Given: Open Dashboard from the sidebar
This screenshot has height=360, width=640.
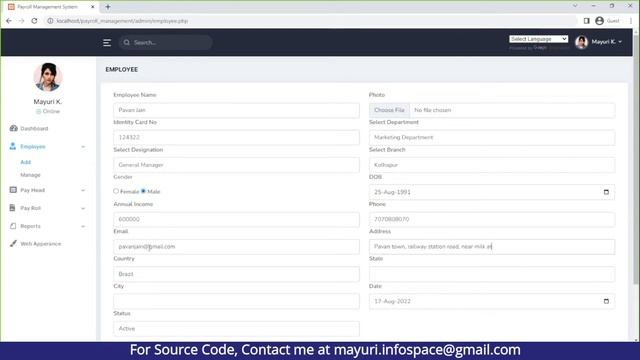Looking at the screenshot, I should (x=34, y=129).
